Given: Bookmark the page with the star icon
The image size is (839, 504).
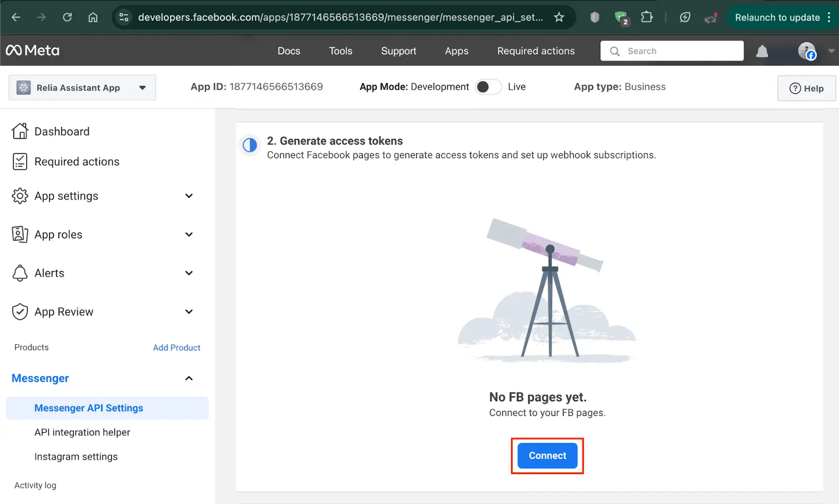Looking at the screenshot, I should coord(560,17).
